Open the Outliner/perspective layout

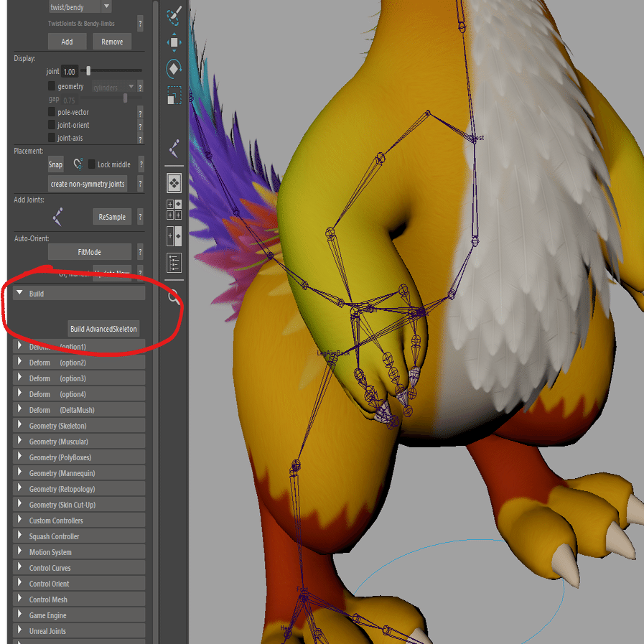click(174, 263)
